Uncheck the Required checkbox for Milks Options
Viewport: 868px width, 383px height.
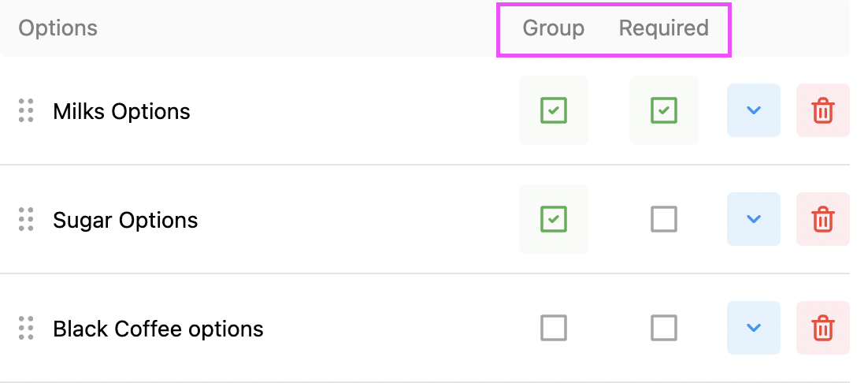[x=664, y=110]
